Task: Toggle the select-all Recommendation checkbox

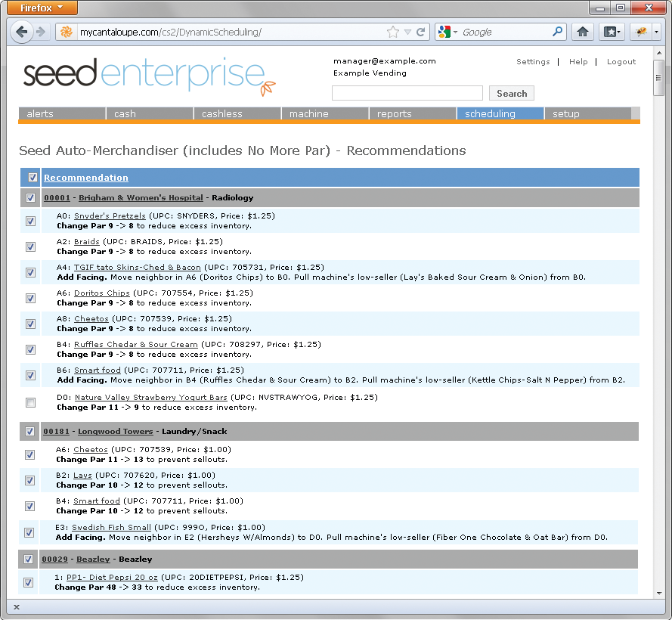Action: [31, 176]
